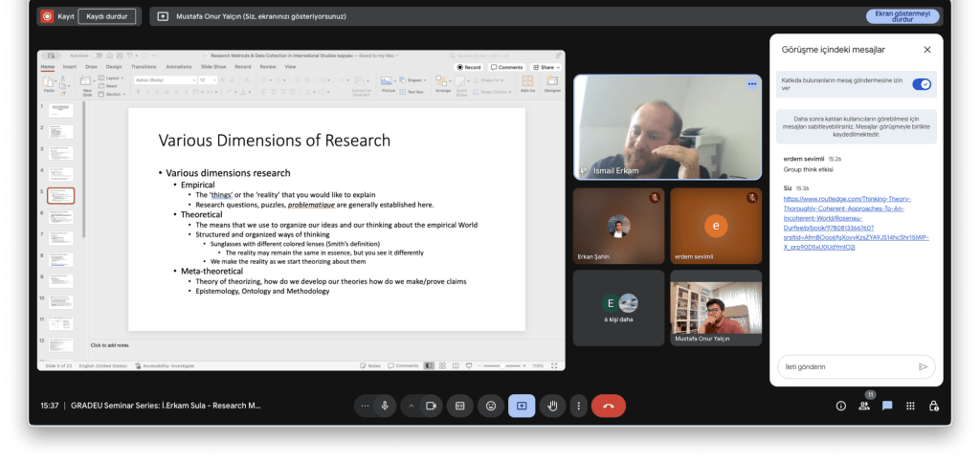Image resolution: width=980 pixels, height=462 pixels.
Task: Open the routledge.com link in chat
Action: click(x=856, y=216)
